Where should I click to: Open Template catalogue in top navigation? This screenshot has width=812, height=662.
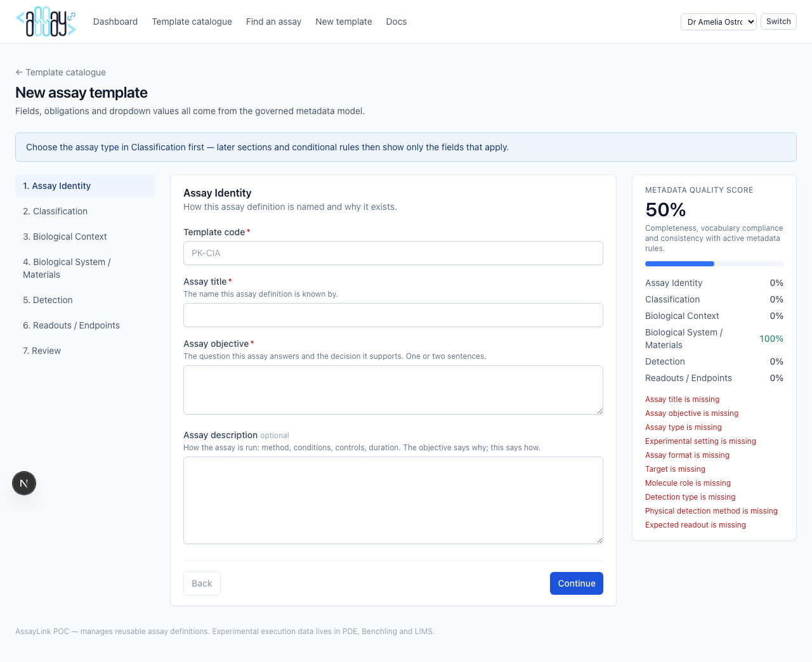coord(192,22)
